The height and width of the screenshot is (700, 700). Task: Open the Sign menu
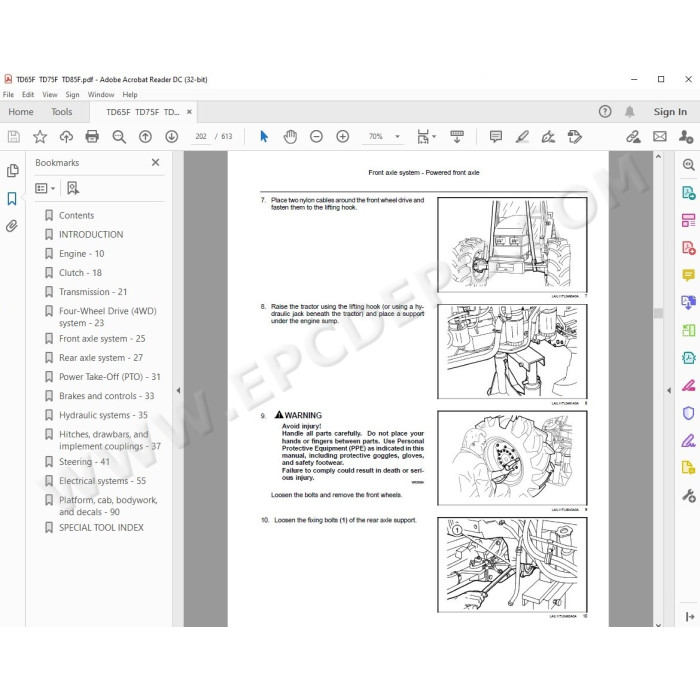pyautogui.click(x=72, y=95)
